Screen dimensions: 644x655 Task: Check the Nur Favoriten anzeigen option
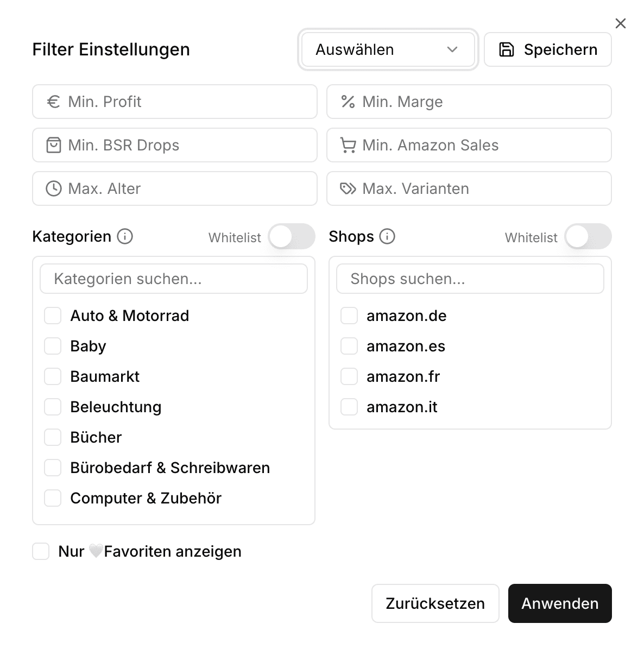pyautogui.click(x=41, y=551)
